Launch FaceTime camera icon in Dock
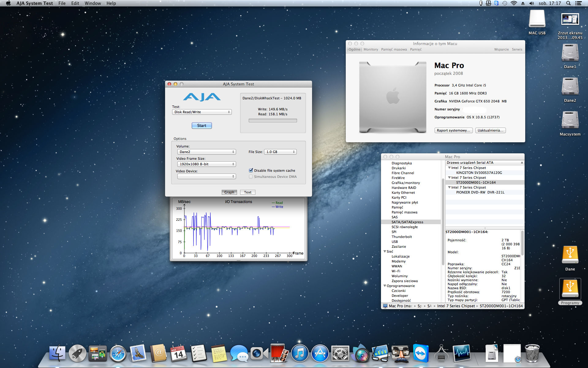 pos(259,353)
